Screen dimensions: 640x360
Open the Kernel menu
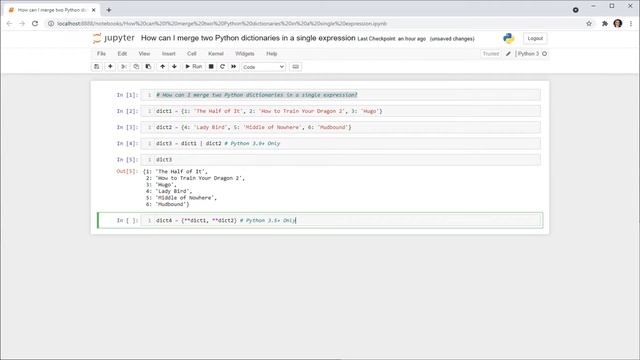(216, 53)
